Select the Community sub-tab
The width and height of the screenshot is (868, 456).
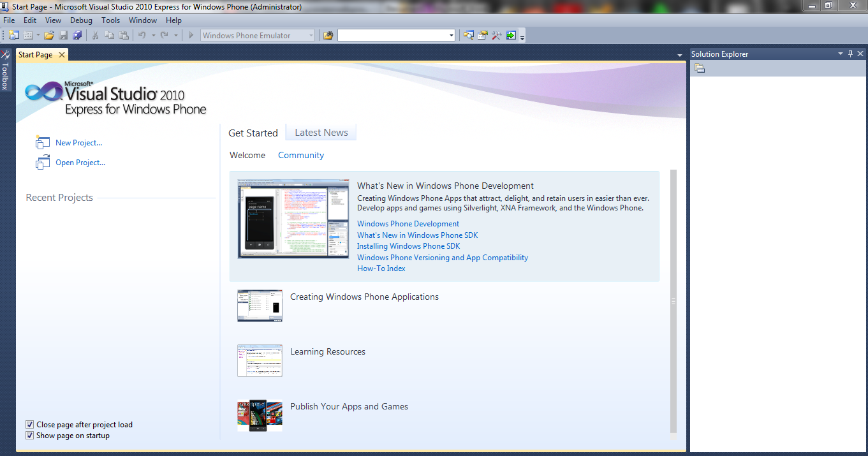(x=301, y=155)
